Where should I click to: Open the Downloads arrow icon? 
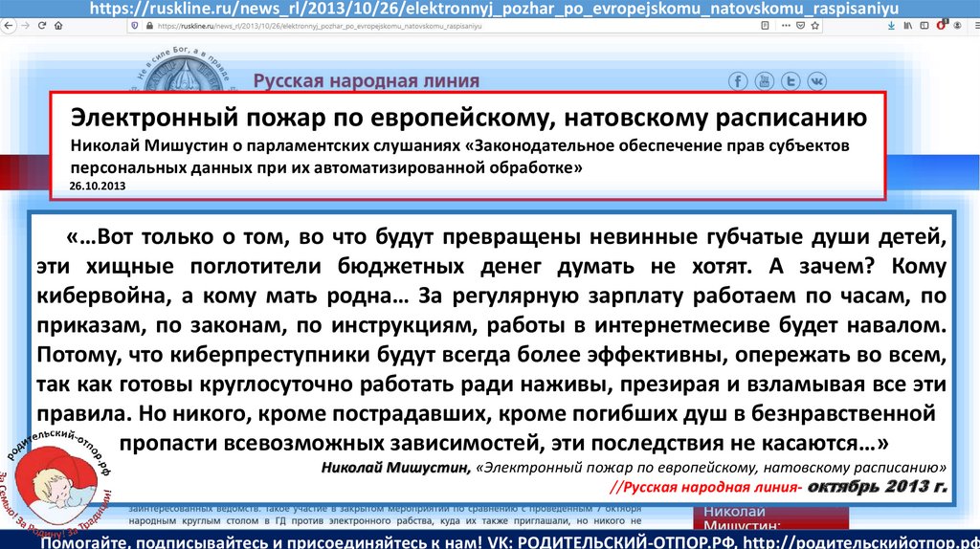point(891,26)
